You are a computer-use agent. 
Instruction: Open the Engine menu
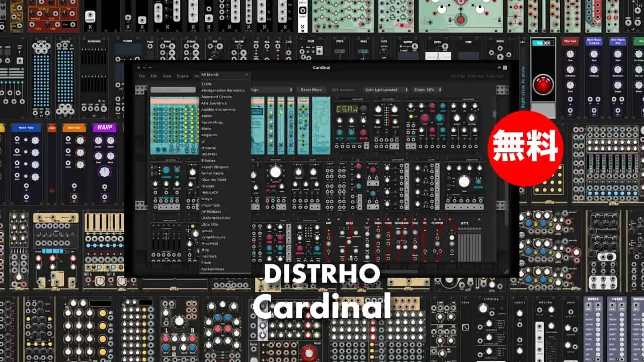tap(181, 76)
